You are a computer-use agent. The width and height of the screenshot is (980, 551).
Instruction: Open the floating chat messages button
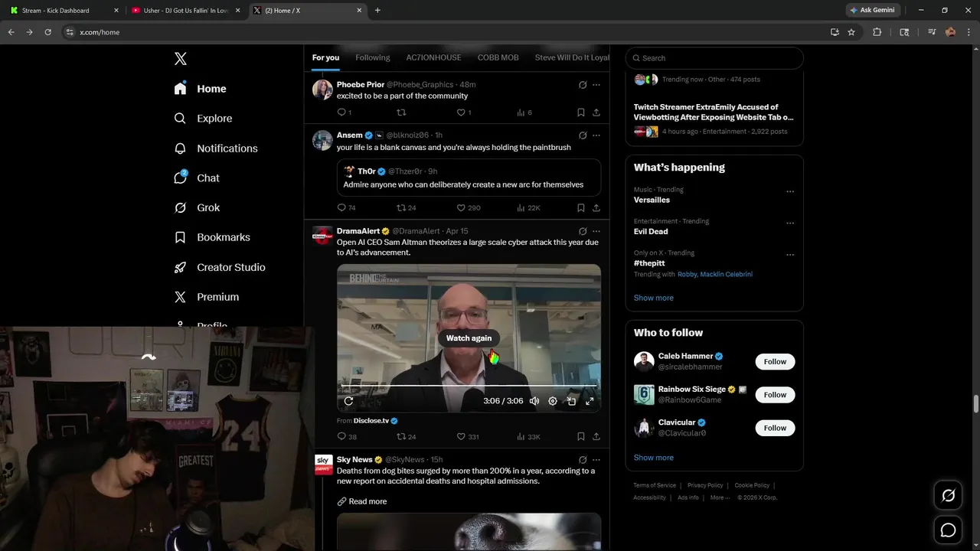[948, 530]
